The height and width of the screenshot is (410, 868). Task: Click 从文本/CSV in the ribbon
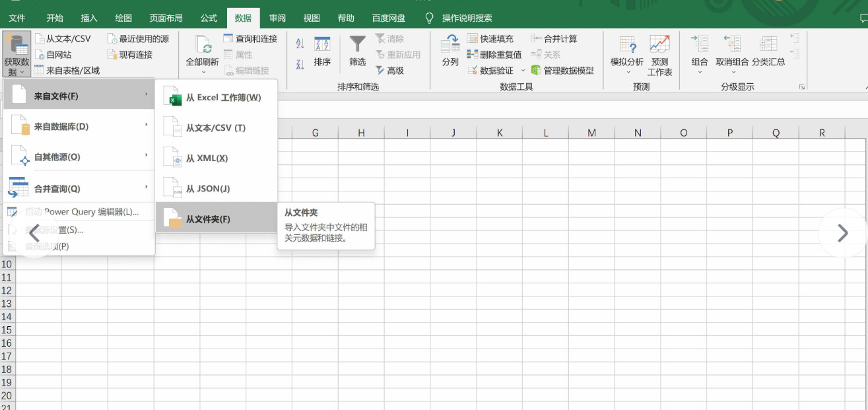[x=63, y=39]
